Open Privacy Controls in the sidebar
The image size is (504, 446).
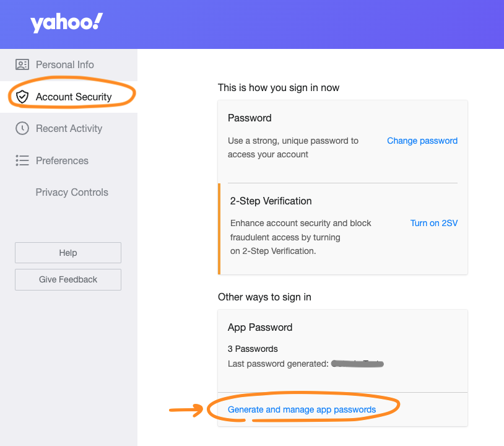72,192
